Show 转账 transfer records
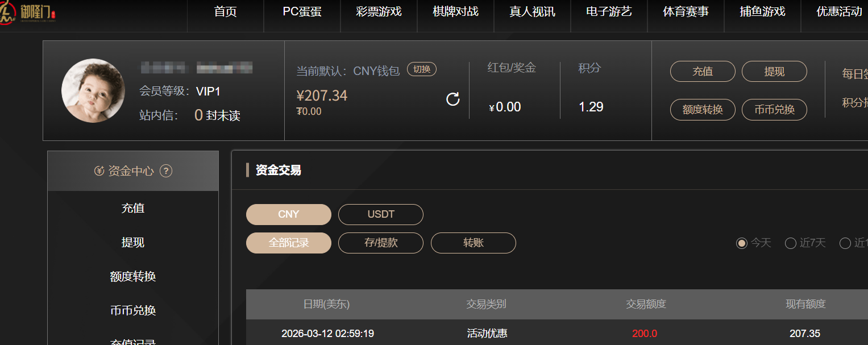 tap(474, 243)
